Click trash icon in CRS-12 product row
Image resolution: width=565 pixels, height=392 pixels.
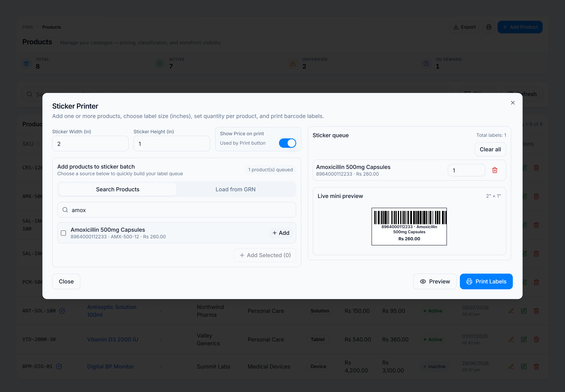pos(536,168)
